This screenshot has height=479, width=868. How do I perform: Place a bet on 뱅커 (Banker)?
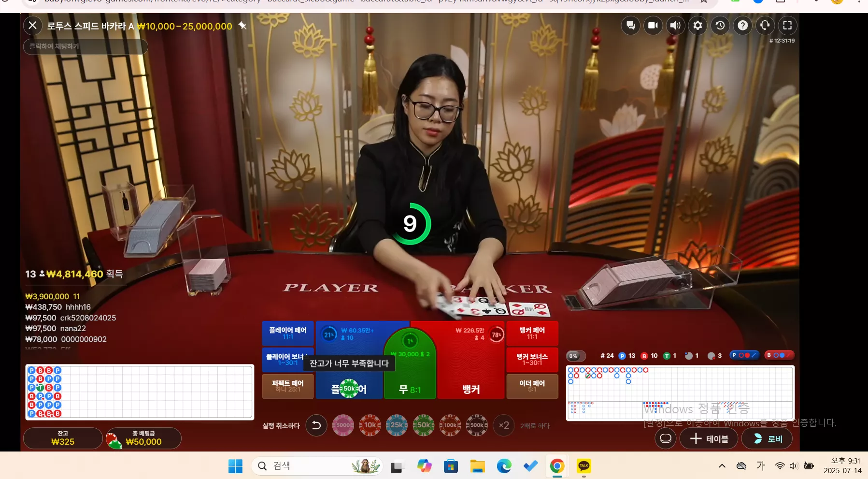[470, 360]
